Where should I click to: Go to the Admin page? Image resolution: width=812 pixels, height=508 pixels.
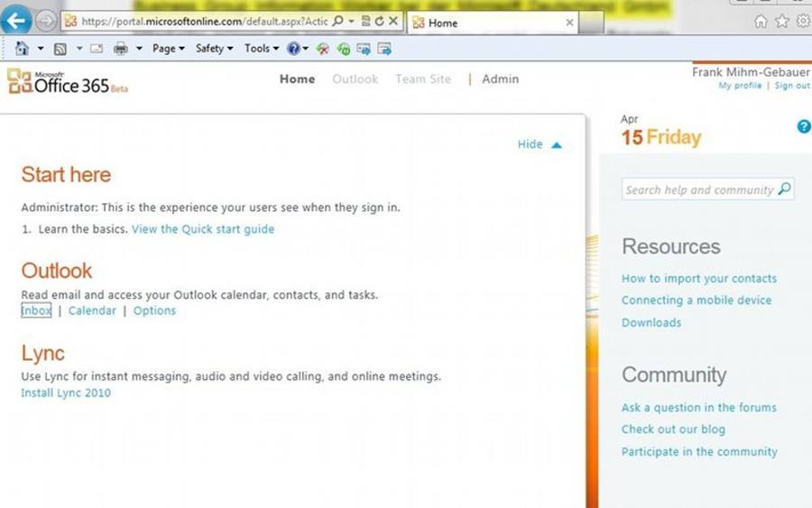[x=500, y=79]
